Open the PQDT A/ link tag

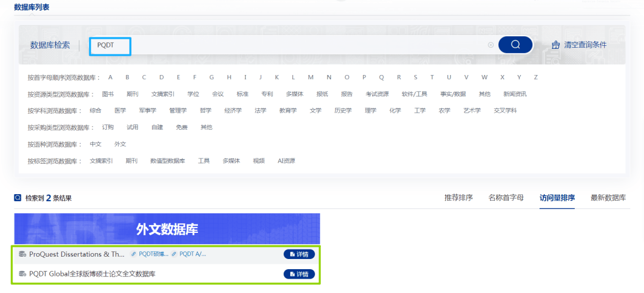189,254
